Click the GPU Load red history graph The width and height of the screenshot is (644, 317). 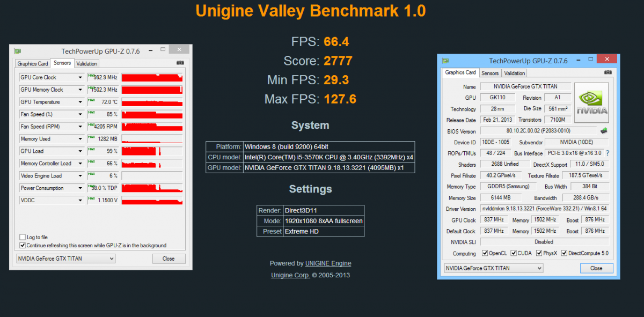(152, 151)
